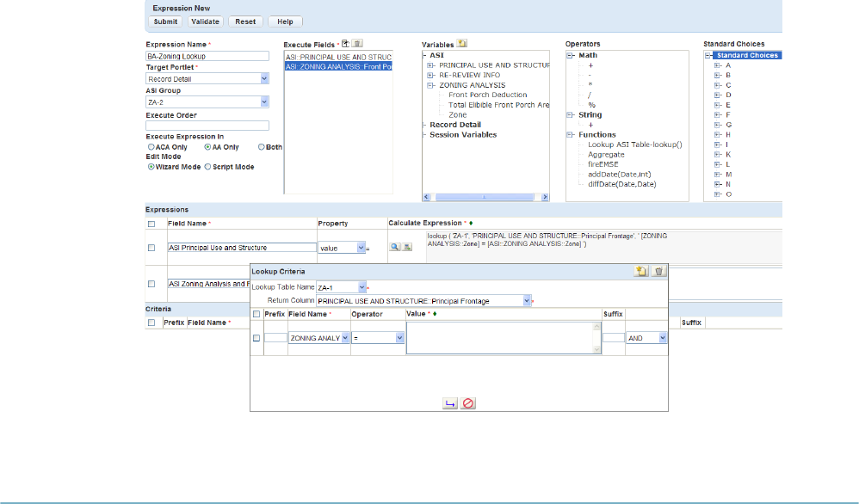Expand Standard Choices letter M
This screenshot has height=504, width=859.
[x=718, y=175]
